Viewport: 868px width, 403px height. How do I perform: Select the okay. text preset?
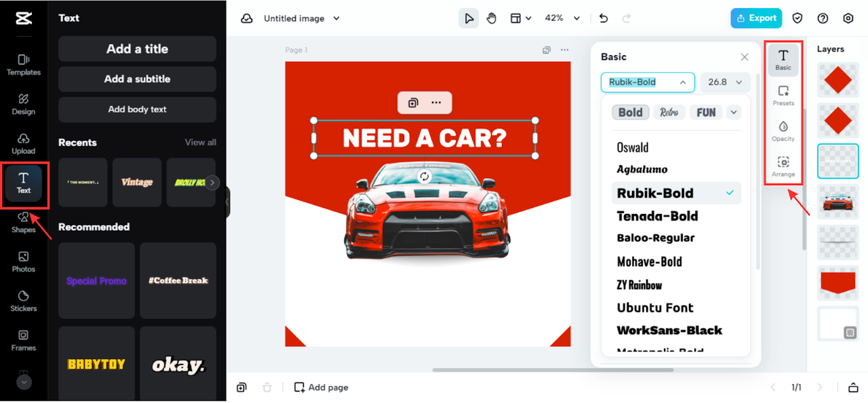coord(178,364)
